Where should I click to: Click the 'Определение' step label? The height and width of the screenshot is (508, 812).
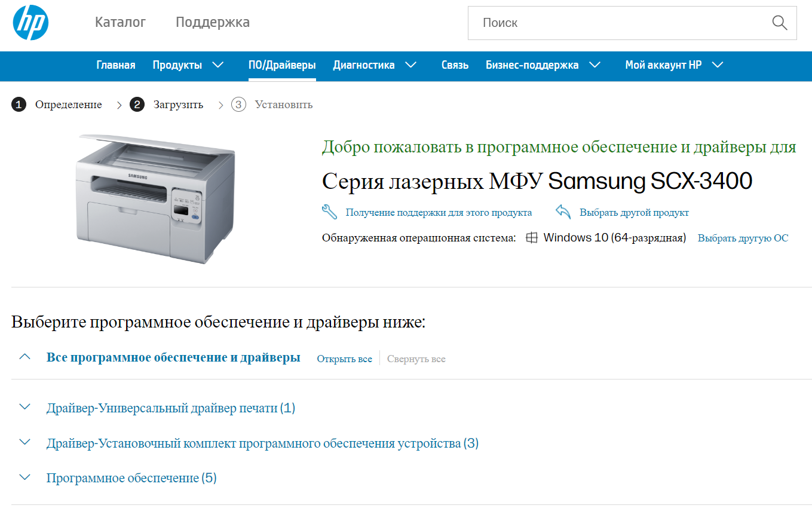pyautogui.click(x=69, y=105)
